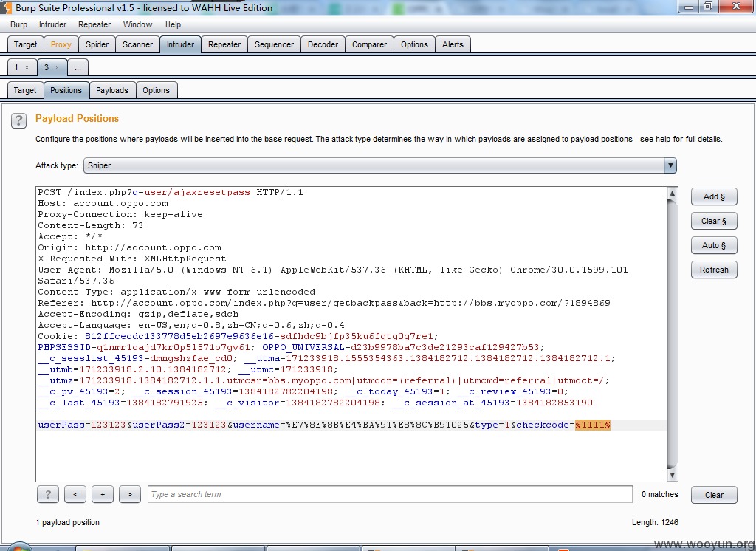
Task: Open the Intruder menu
Action: pos(52,24)
